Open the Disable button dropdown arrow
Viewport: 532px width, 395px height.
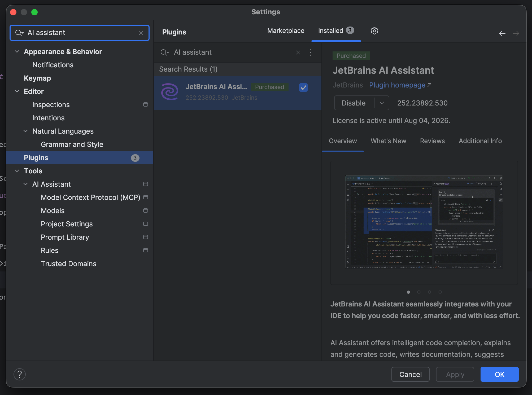382,103
